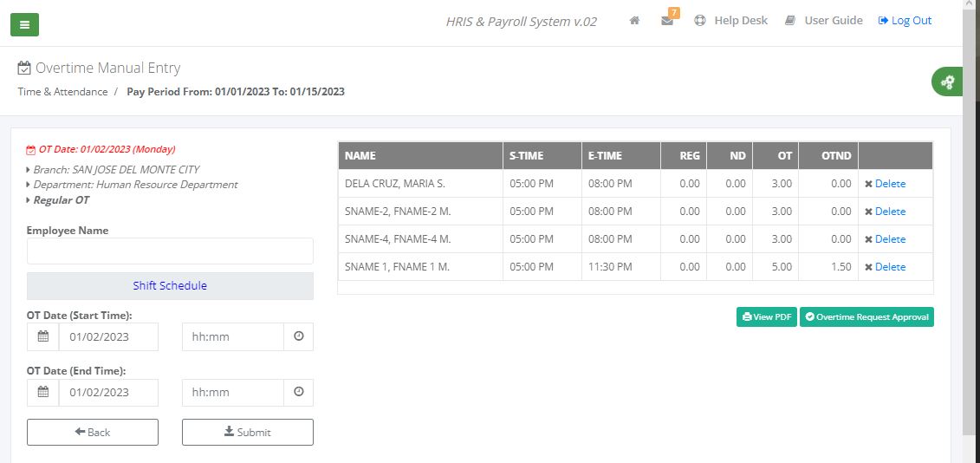Click the Time & Attendance breadcrumb
The image size is (980, 463).
(x=62, y=91)
